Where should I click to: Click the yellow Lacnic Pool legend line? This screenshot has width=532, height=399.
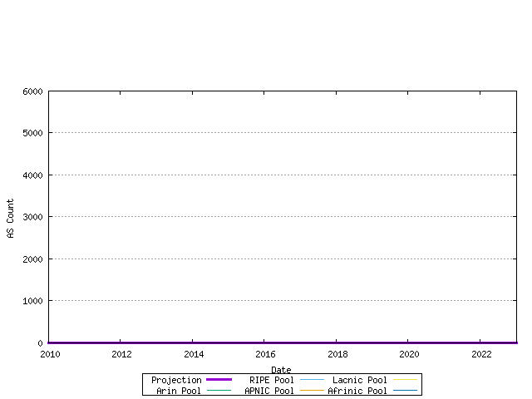(405, 380)
